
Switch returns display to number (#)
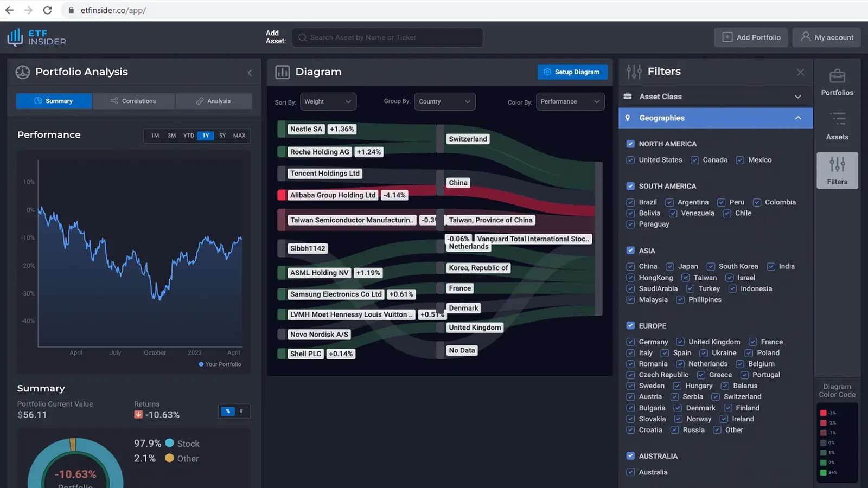(241, 411)
